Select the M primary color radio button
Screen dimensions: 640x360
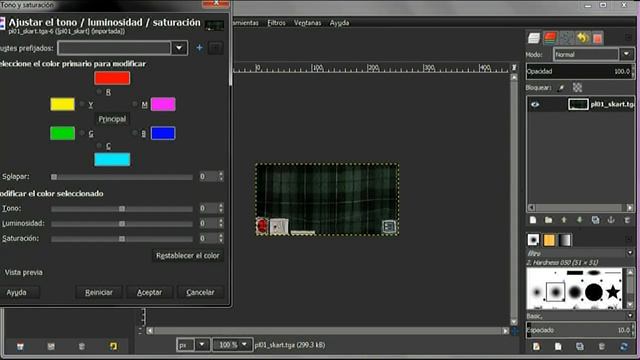(135, 104)
